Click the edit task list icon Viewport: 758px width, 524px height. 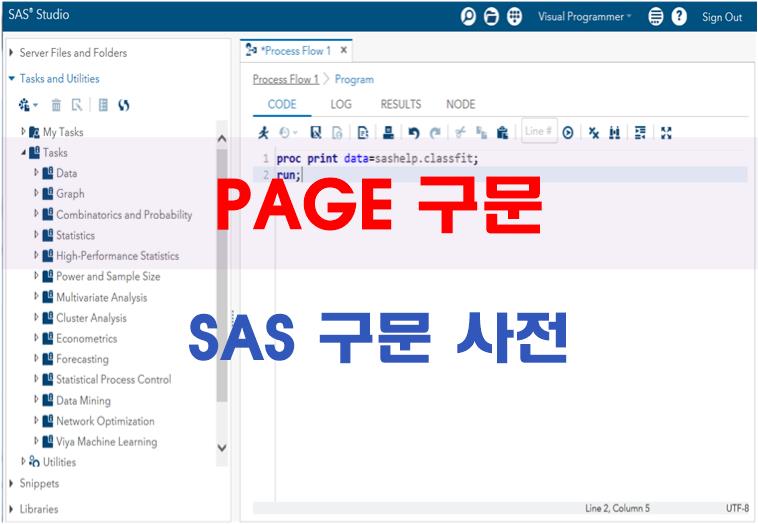click(103, 104)
